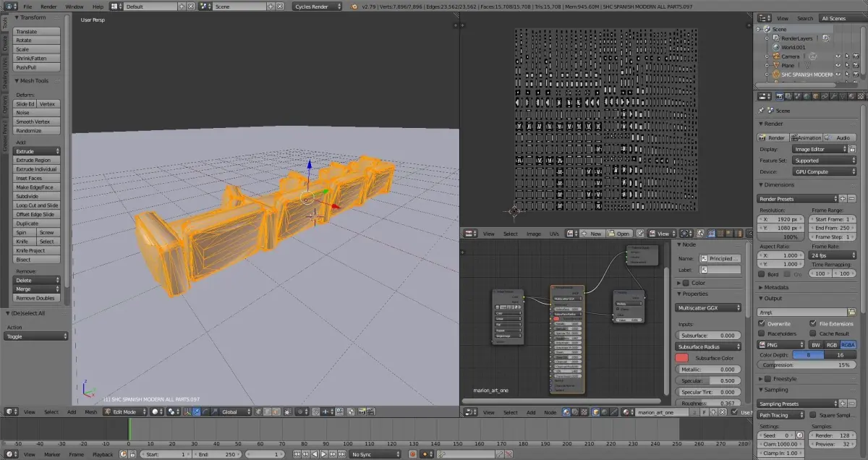The width and height of the screenshot is (868, 460).
Task: Toggle the Use Nodes checkbox
Action: [x=733, y=412]
